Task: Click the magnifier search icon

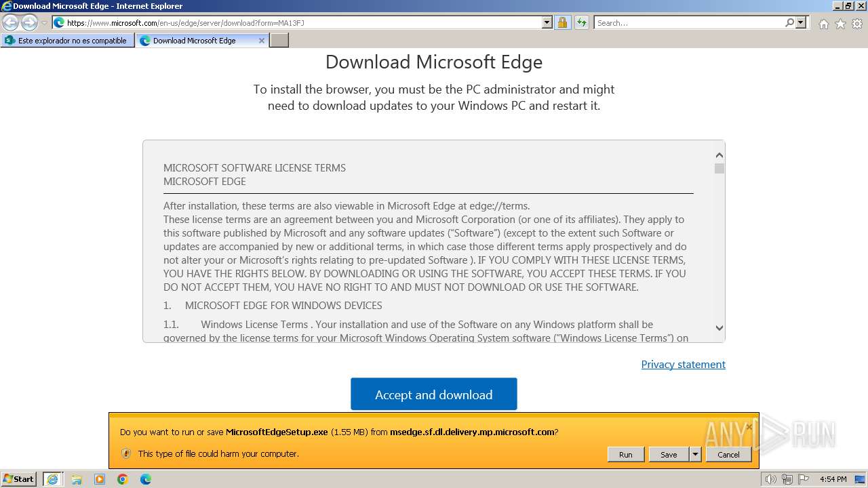Action: point(789,22)
